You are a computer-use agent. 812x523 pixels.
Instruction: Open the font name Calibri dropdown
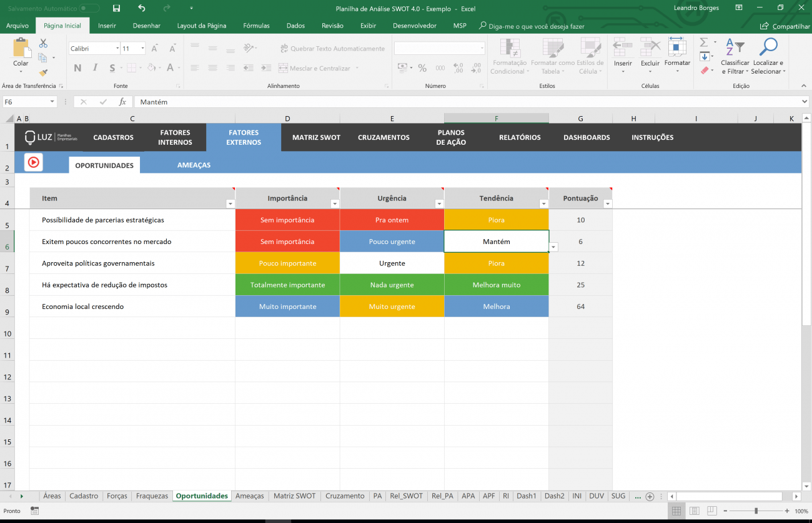pyautogui.click(x=117, y=48)
